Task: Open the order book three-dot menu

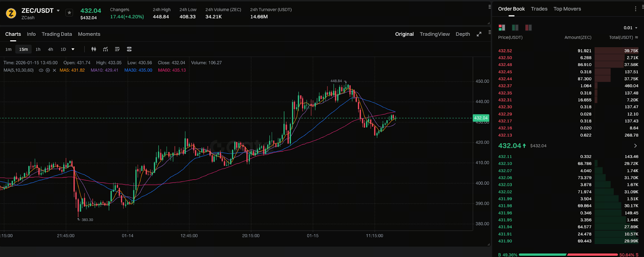Action: click(x=636, y=9)
